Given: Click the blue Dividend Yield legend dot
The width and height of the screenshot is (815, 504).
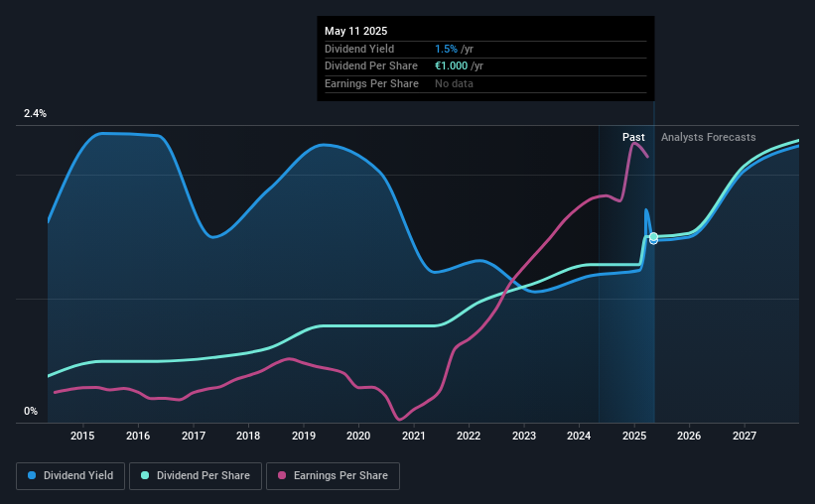Looking at the screenshot, I should point(32,475).
